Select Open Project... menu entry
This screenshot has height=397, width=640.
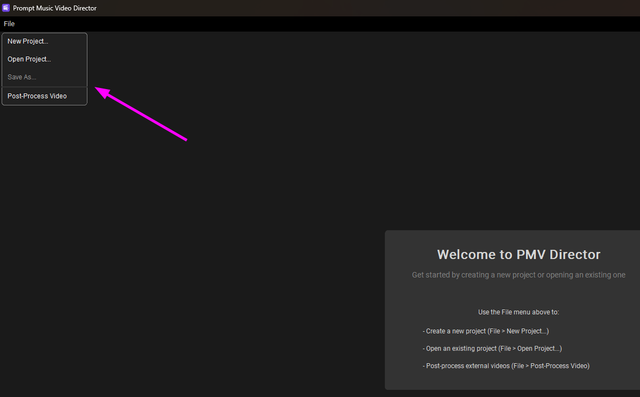(x=44, y=59)
